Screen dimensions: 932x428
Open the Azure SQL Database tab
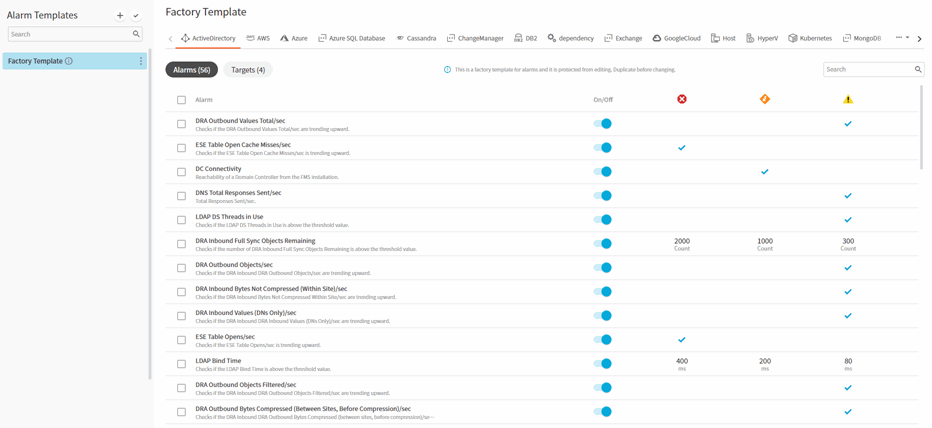352,38
